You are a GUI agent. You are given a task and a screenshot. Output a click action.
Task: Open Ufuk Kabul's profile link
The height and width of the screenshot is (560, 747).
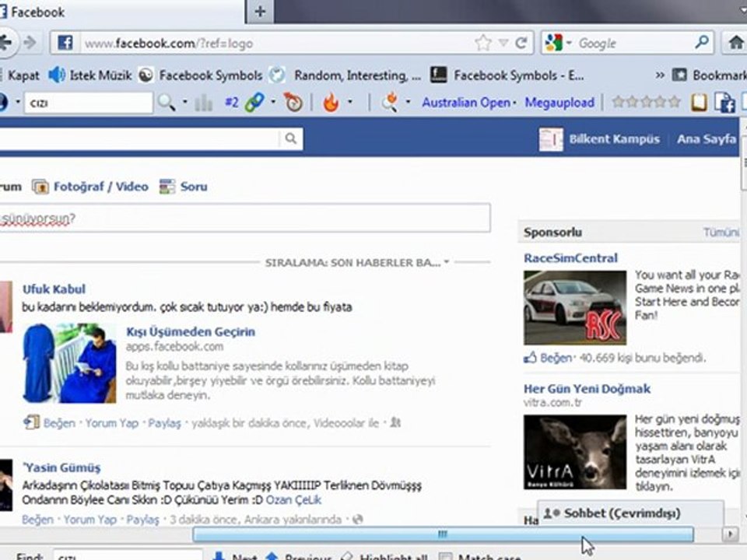[54, 289]
